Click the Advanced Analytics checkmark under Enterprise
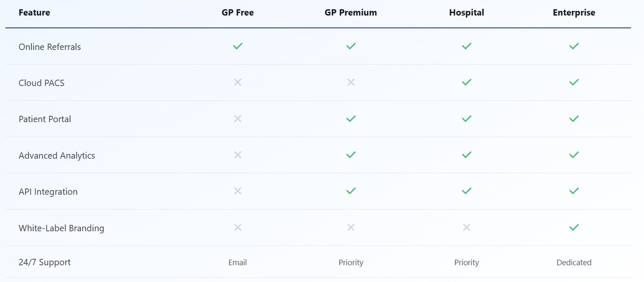The height and width of the screenshot is (282, 644). 574,155
